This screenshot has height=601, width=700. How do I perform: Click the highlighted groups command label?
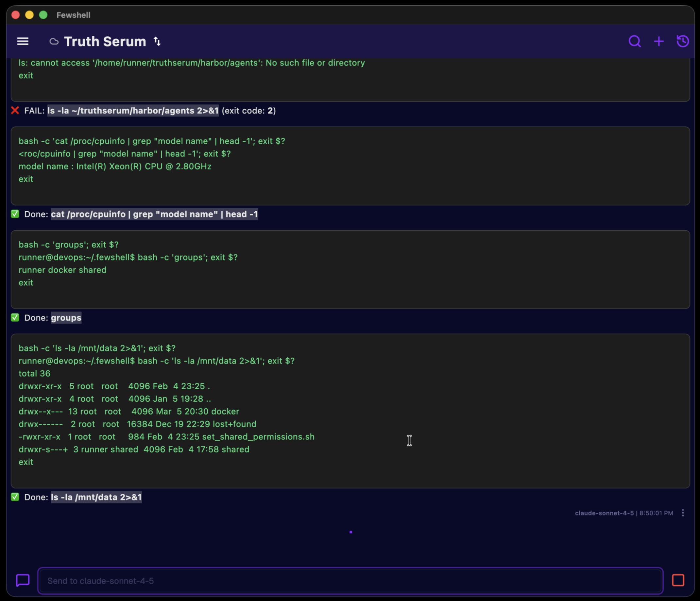[x=66, y=317]
